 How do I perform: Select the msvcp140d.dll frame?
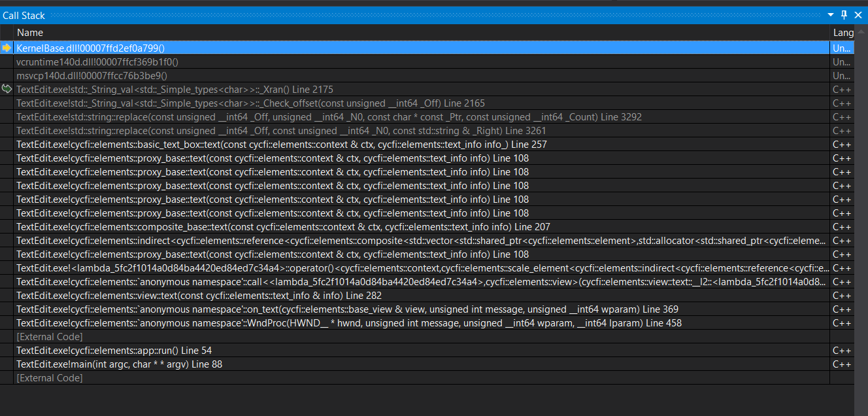92,75
